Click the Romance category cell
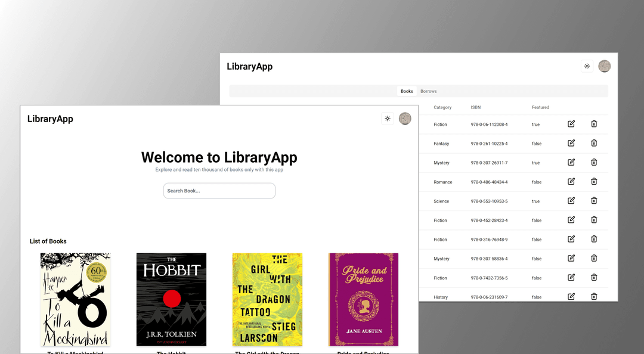 click(442, 182)
